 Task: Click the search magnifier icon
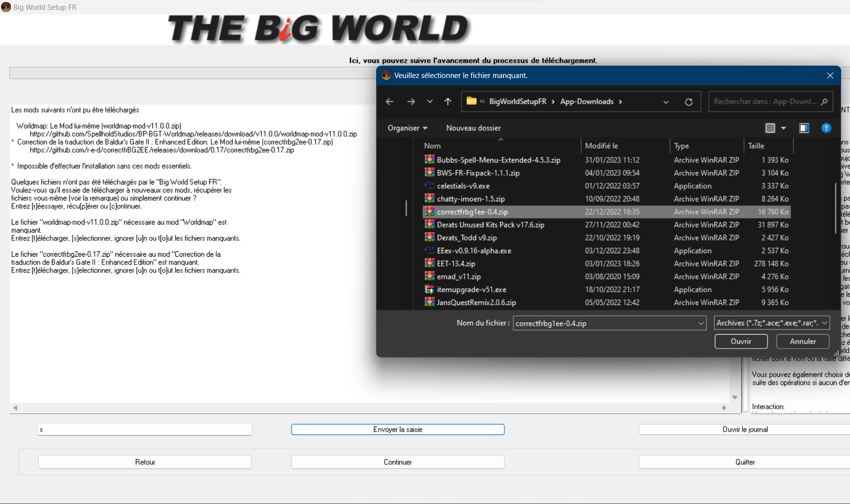click(824, 102)
